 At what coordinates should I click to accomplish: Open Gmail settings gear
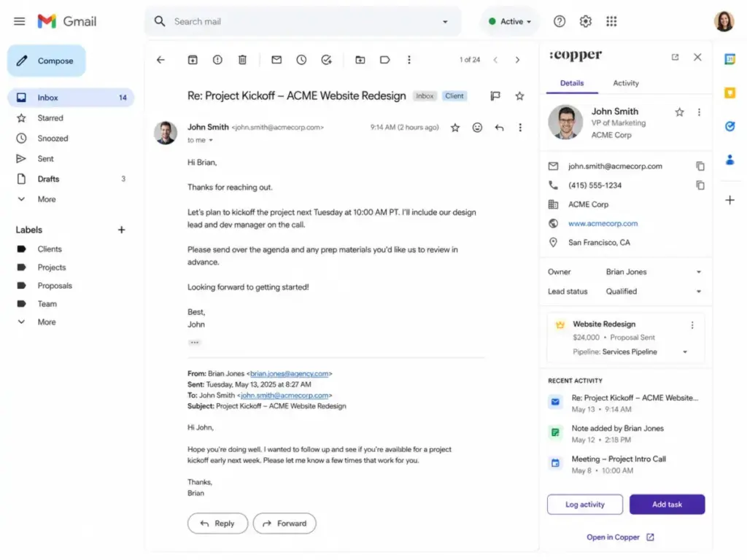coord(586,21)
